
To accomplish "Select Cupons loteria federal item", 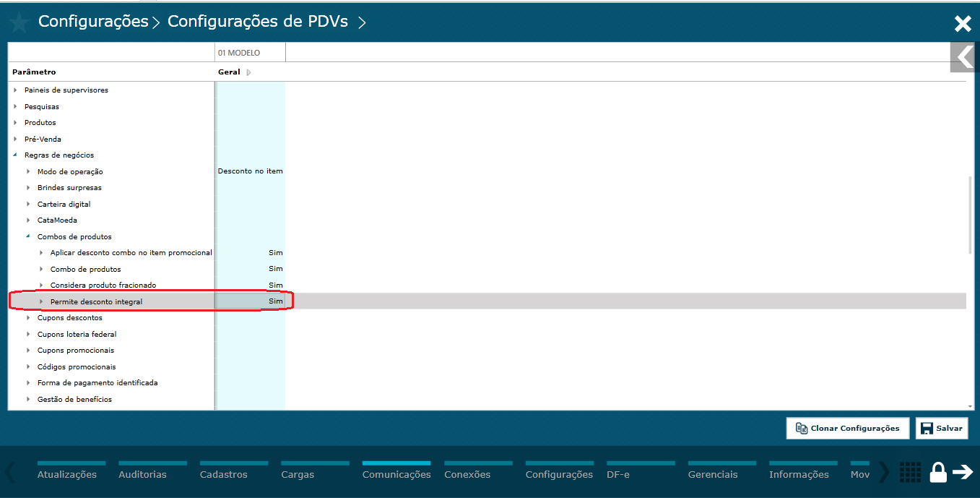I will (x=77, y=334).
